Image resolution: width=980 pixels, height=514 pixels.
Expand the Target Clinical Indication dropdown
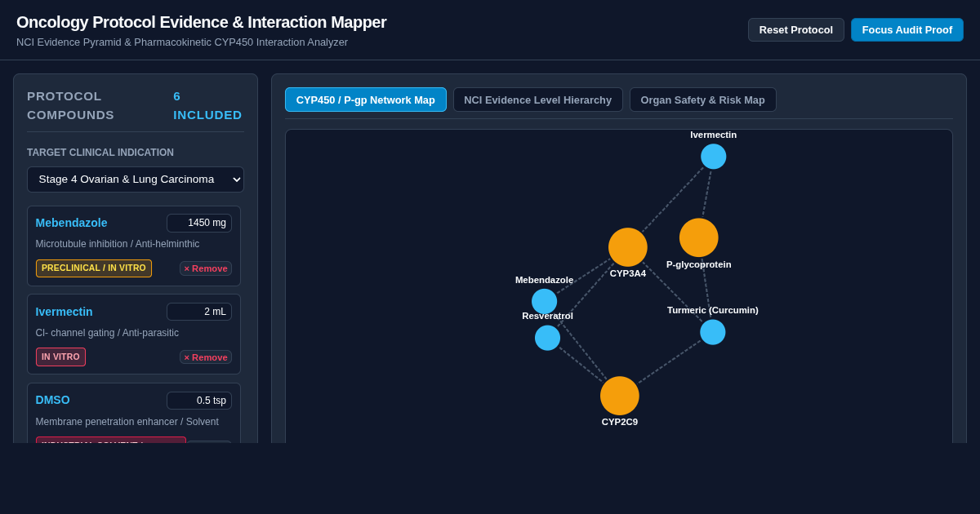(x=136, y=179)
